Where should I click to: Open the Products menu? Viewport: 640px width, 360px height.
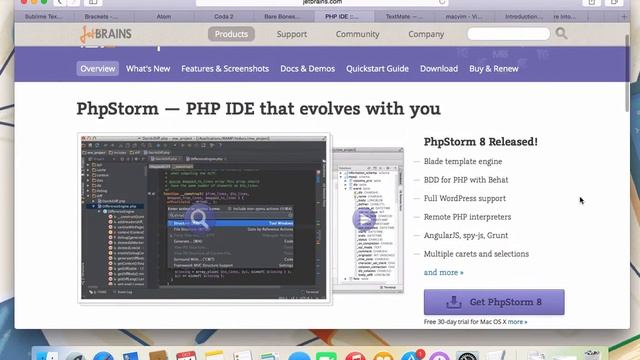click(x=231, y=34)
